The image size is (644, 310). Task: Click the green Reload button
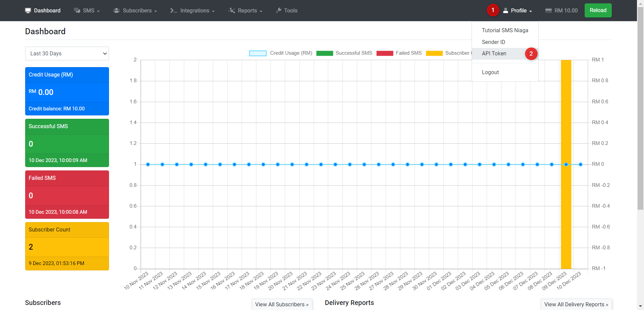(598, 10)
